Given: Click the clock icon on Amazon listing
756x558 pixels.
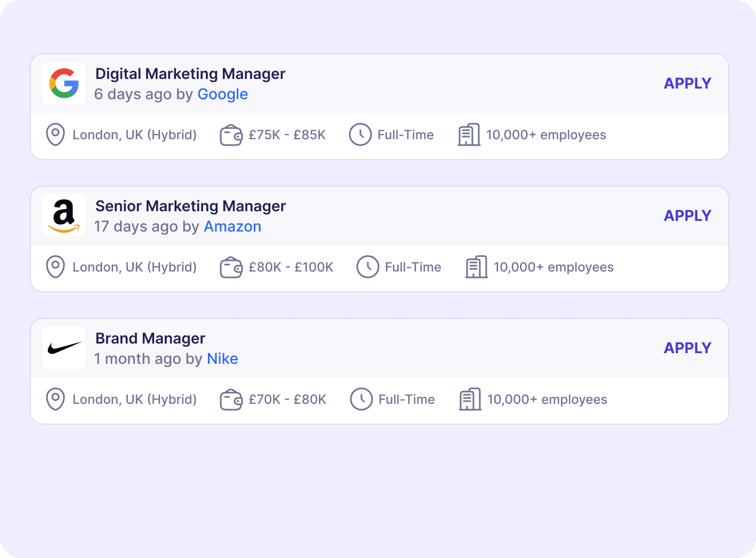Looking at the screenshot, I should point(368,267).
